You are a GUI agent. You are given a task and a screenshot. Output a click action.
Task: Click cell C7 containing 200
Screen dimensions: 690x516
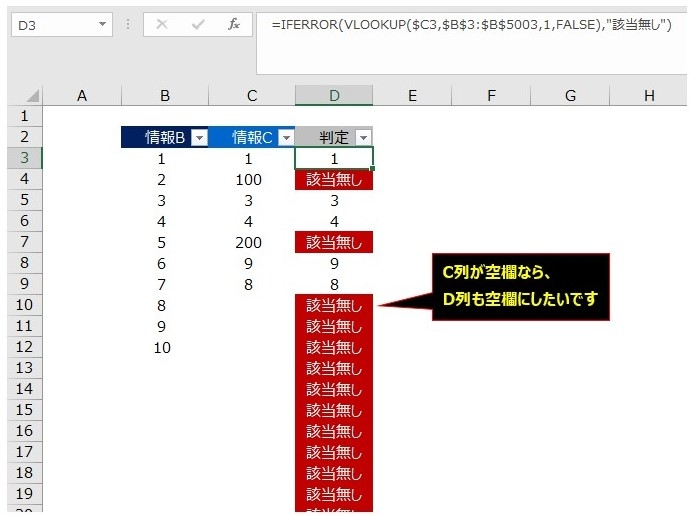click(250, 242)
